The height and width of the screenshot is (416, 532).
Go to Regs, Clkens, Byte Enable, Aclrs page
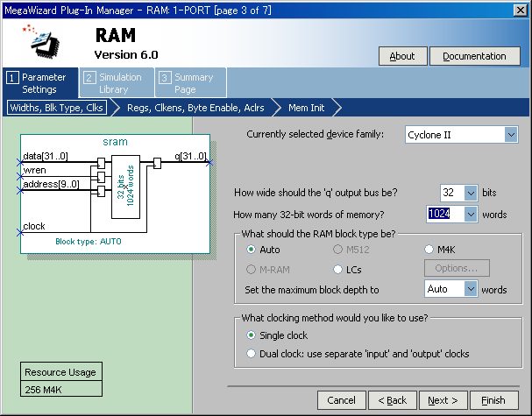pyautogui.click(x=195, y=108)
